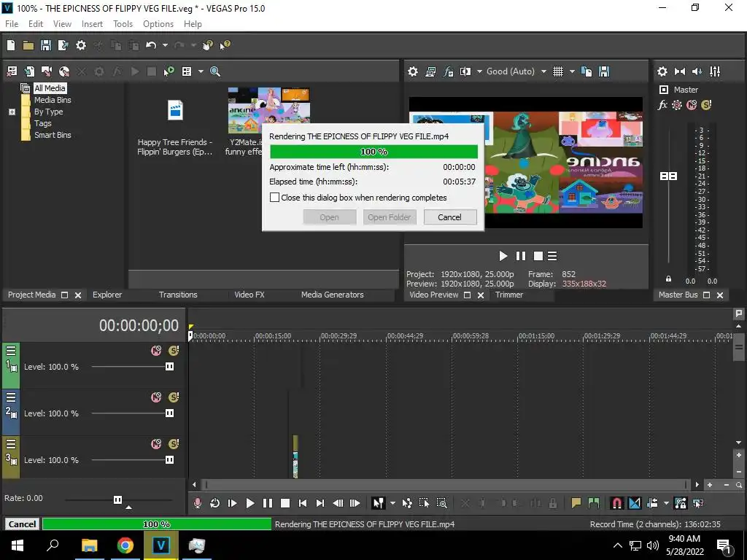
Task: Click the Project Media Views icon
Action: (x=187, y=71)
